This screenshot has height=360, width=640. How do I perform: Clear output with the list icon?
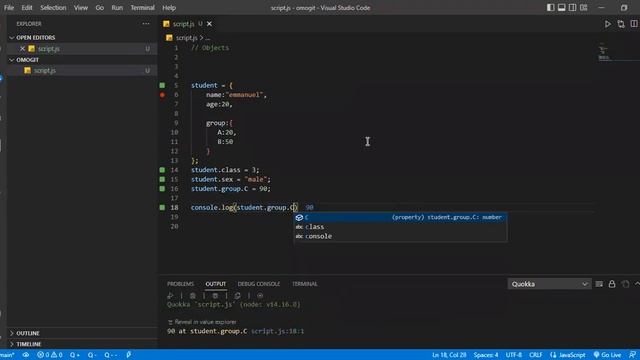[x=599, y=284]
